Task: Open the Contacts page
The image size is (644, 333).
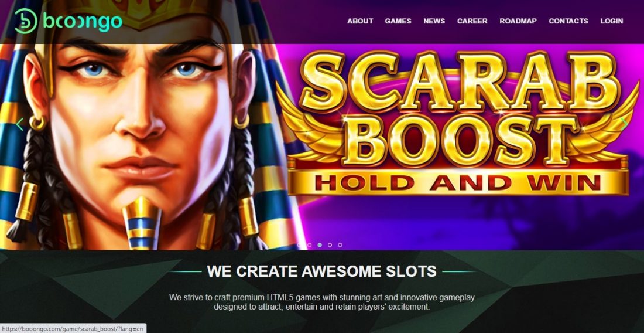Action: (568, 21)
